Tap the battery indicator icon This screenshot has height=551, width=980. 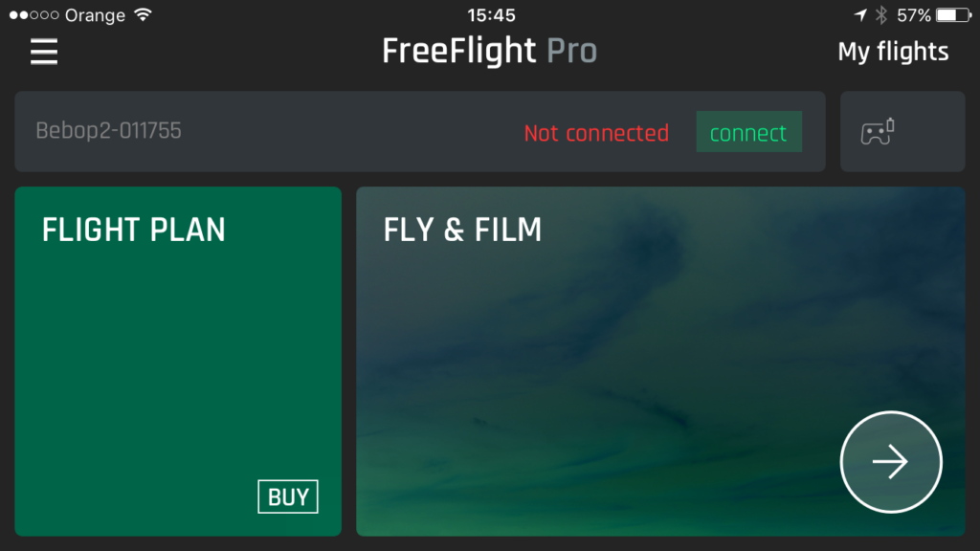pyautogui.click(x=954, y=15)
